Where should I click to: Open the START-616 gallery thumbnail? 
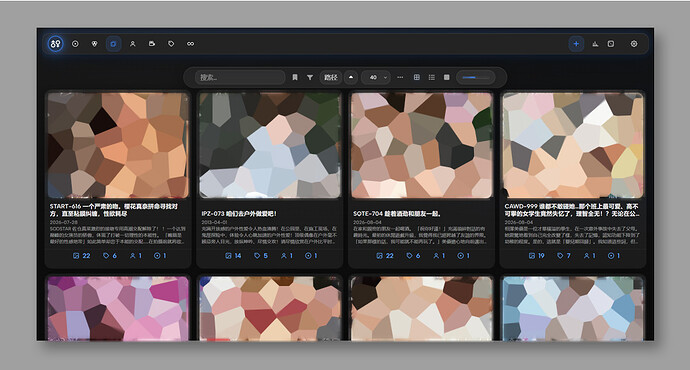coord(118,145)
